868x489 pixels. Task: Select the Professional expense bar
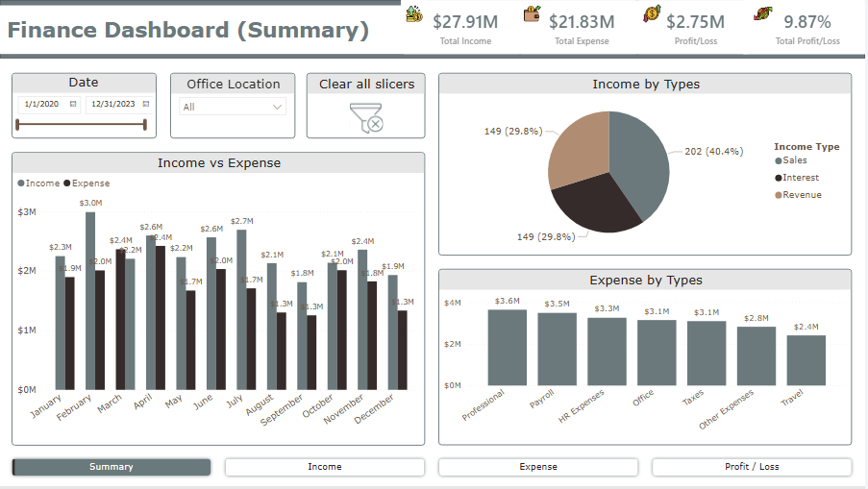point(508,347)
